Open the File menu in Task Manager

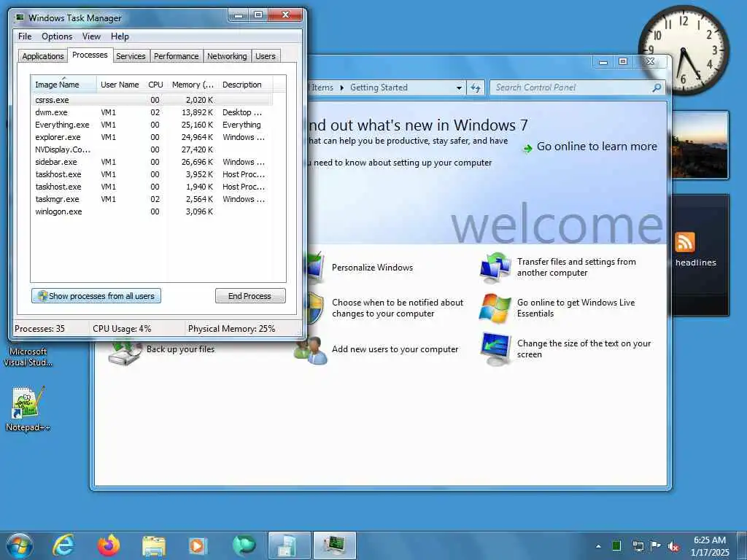(25, 36)
